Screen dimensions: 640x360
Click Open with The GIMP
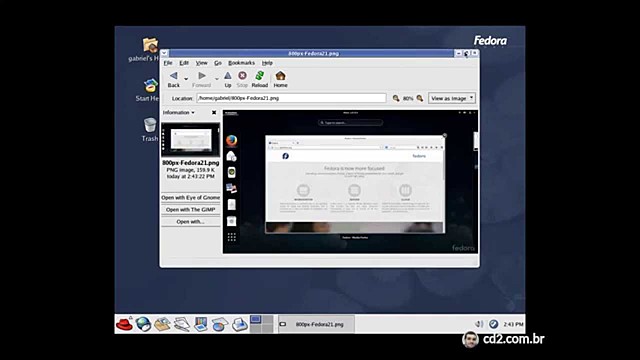191,209
